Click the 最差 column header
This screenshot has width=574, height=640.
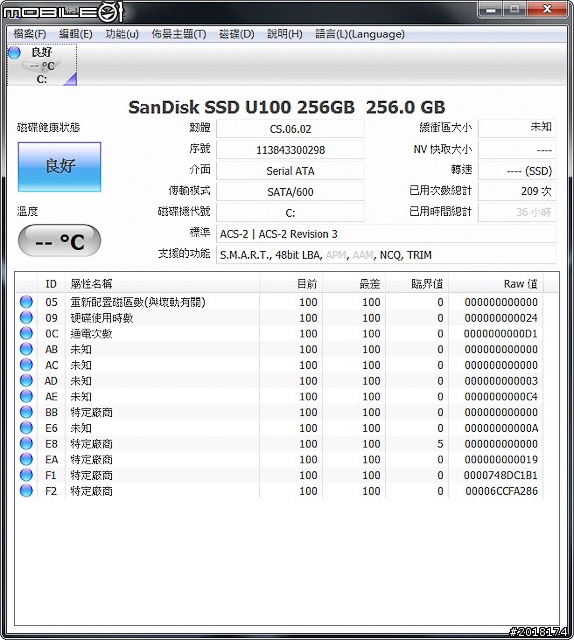(354, 284)
